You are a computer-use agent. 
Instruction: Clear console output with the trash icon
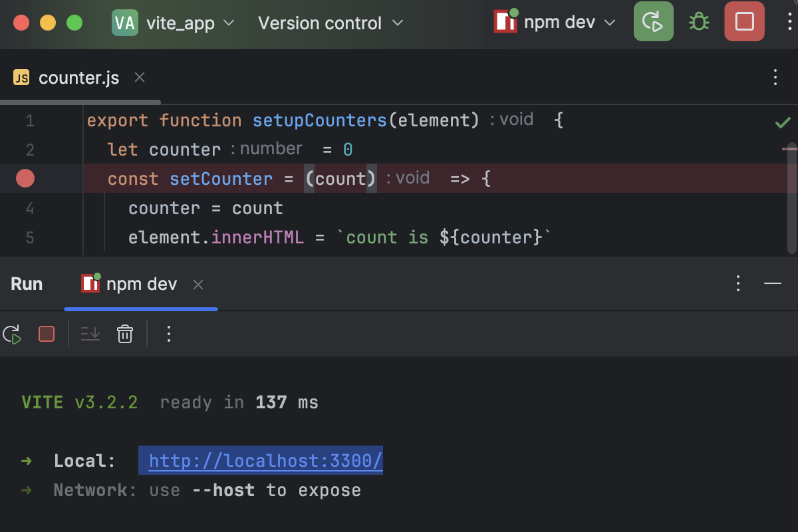coord(124,334)
